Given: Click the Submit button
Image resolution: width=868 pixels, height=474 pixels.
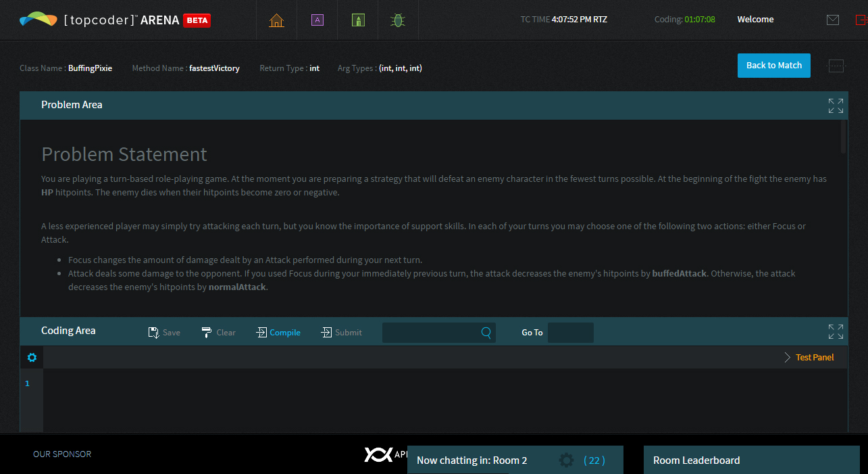Looking at the screenshot, I should click(341, 333).
